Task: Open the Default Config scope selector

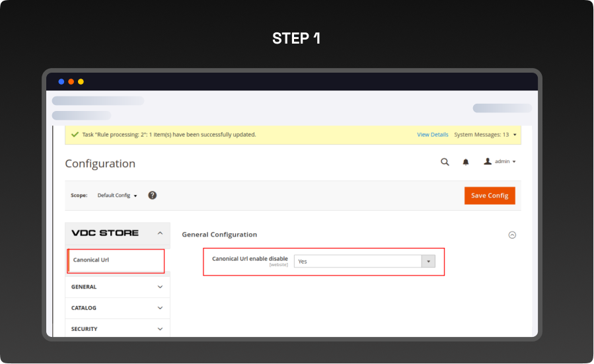Action: click(x=117, y=196)
